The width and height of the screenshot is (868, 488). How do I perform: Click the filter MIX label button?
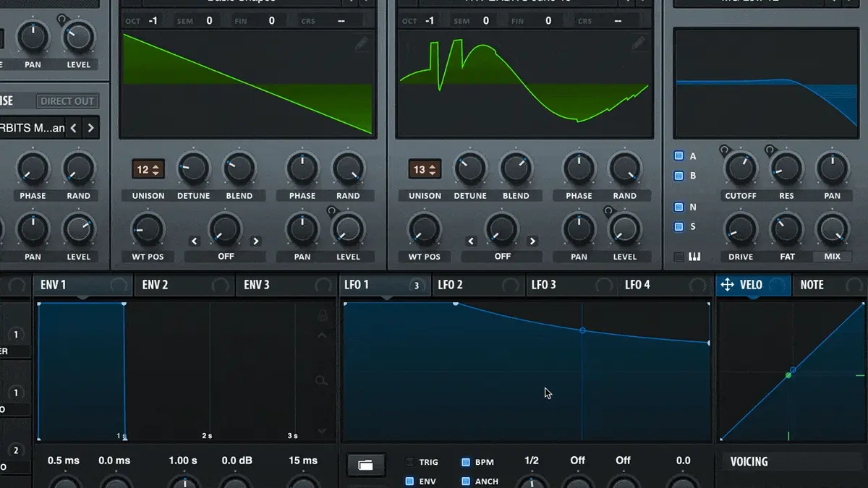pos(833,257)
